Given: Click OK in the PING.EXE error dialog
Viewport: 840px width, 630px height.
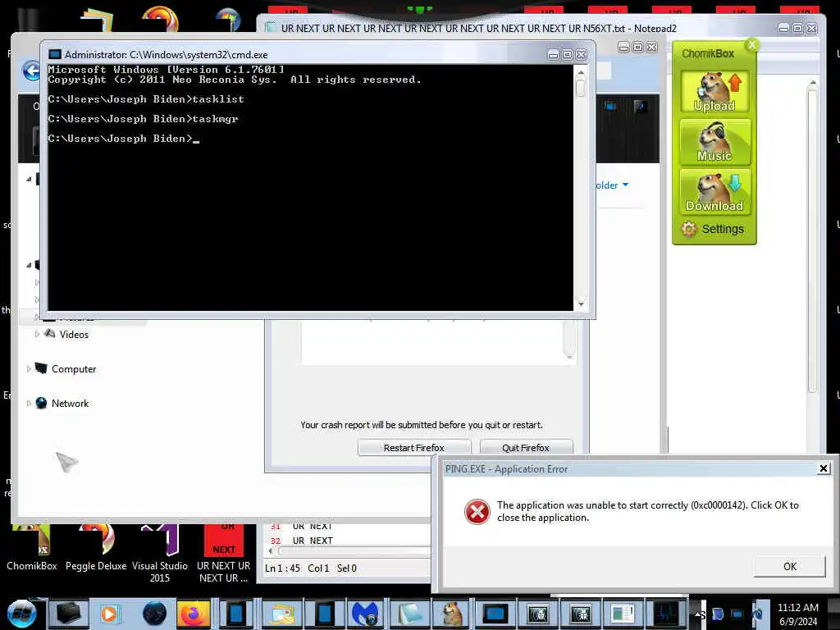Looking at the screenshot, I should 789,566.
